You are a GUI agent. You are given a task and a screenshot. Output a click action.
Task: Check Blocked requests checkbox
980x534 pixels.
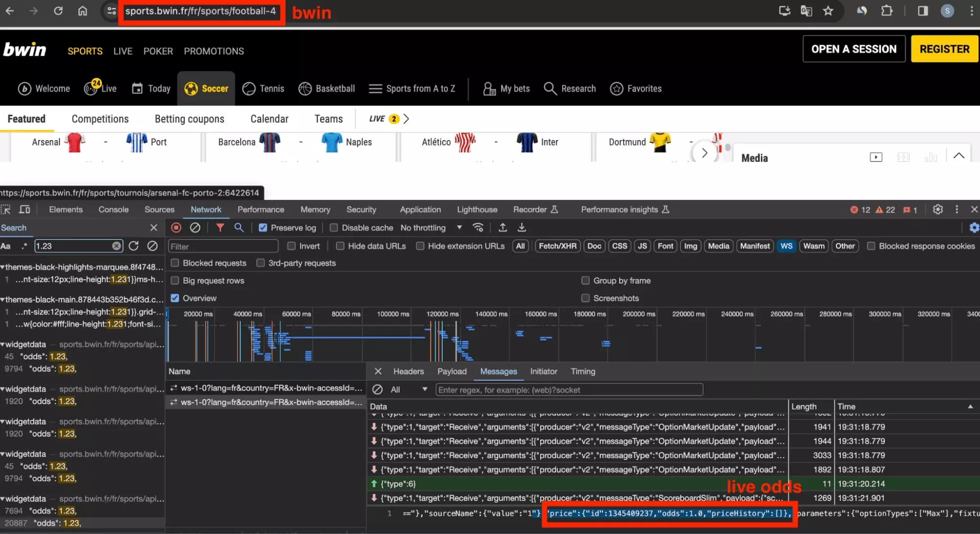coord(175,263)
